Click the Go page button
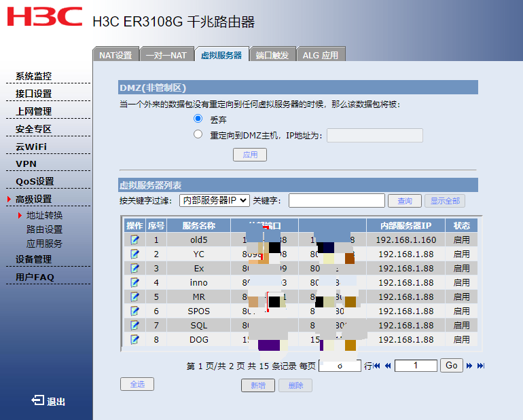523x420 pixels. pos(451,366)
